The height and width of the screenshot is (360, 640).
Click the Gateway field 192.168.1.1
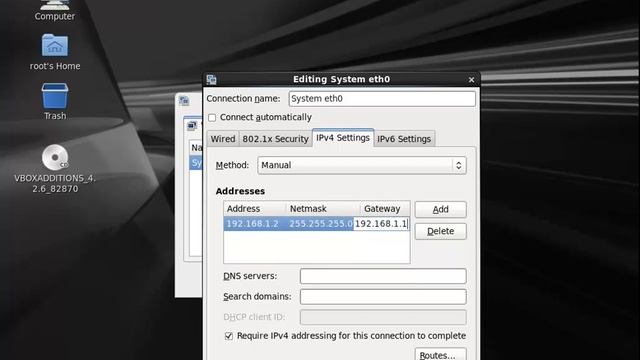pos(381,224)
